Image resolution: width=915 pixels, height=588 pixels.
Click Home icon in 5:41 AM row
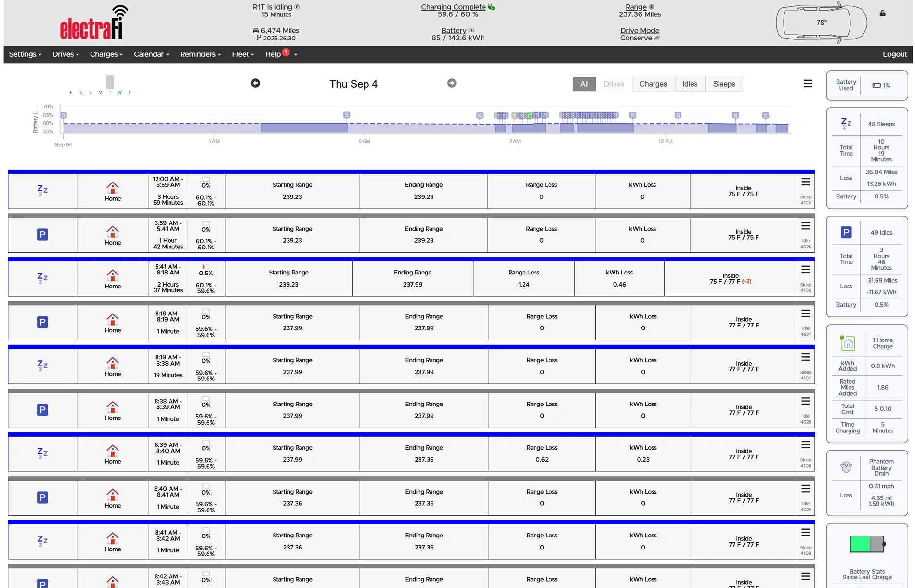[113, 275]
